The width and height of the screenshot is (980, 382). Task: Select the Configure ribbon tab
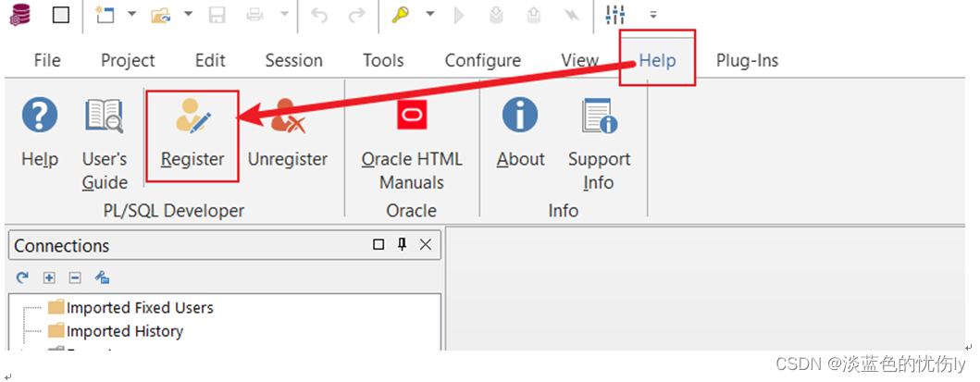[482, 60]
